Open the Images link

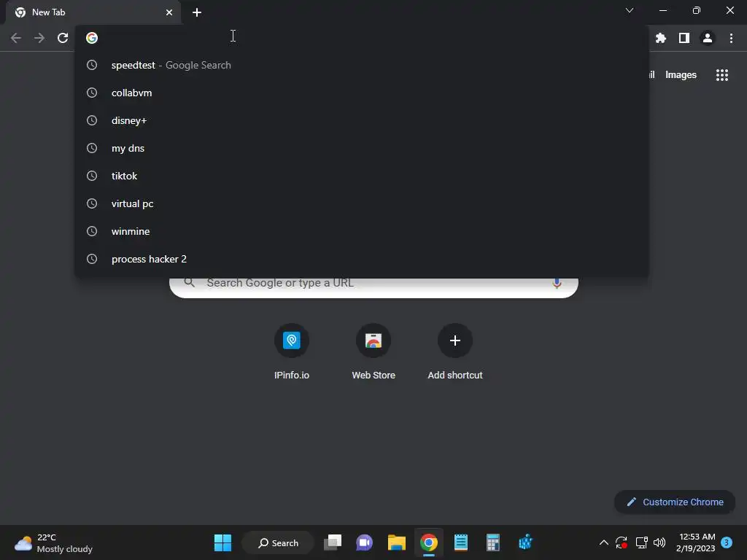pos(681,75)
